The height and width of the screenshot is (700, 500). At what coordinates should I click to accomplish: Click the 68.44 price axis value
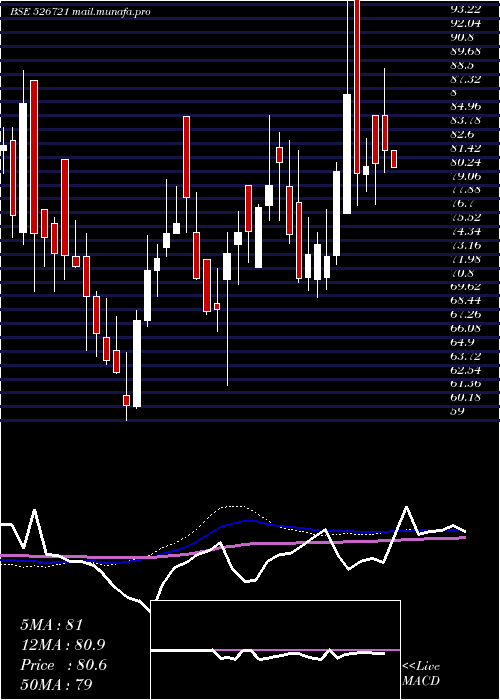[466, 300]
